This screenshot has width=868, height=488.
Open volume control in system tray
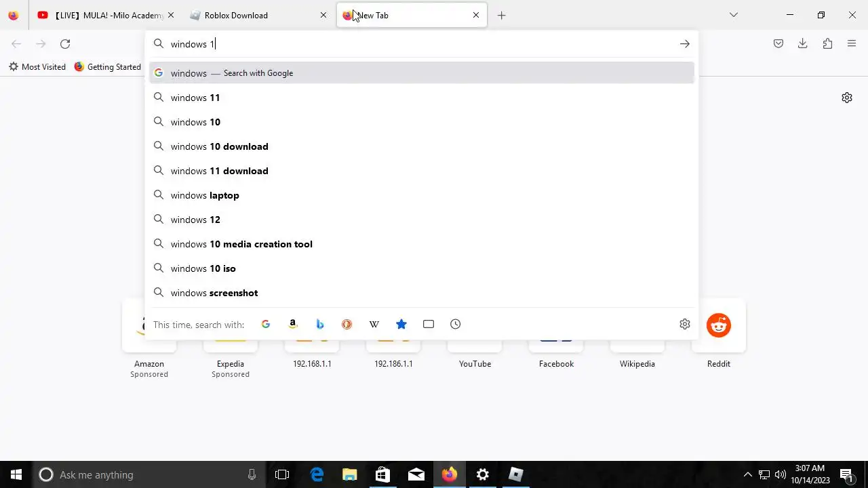(781, 474)
